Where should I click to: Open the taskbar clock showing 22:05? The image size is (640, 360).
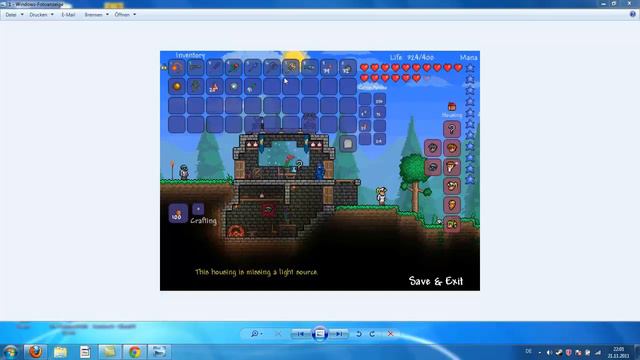[x=618, y=352]
